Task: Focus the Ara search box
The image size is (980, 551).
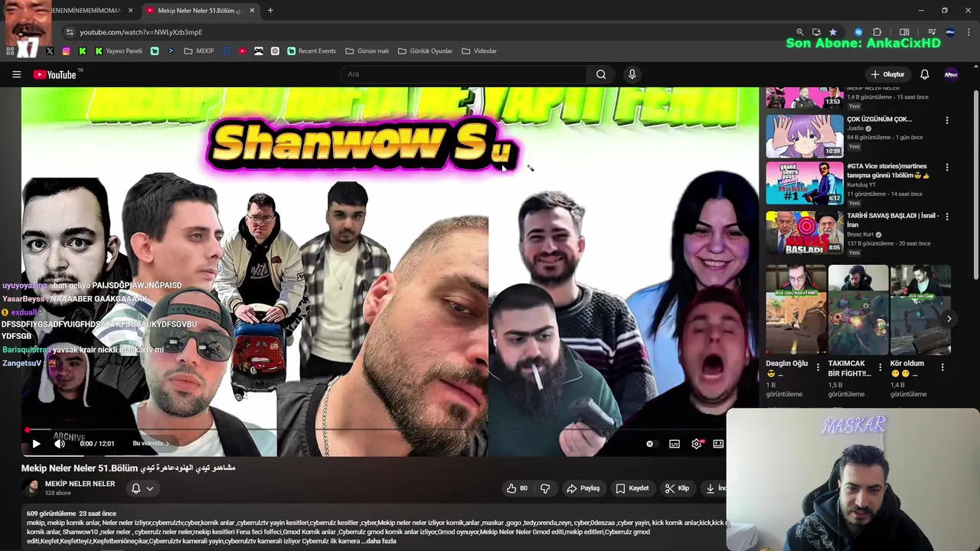Action: (462, 74)
